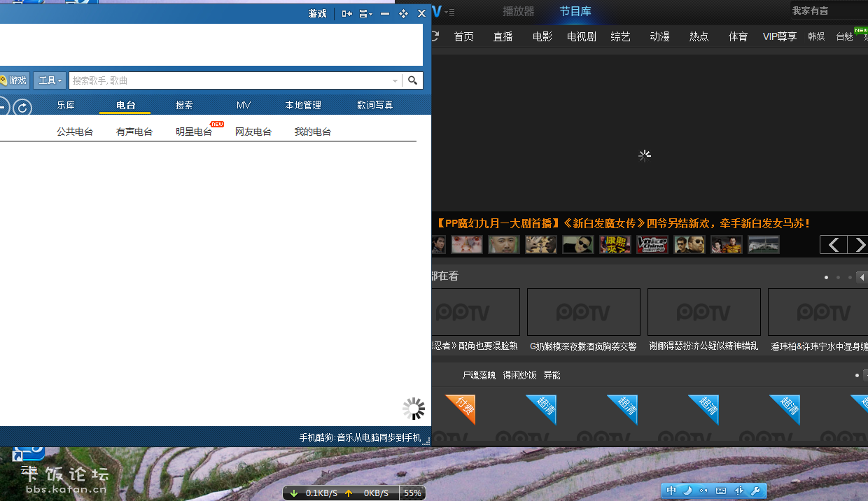868x501 pixels.
Task: Click the PPTV refresh icon beside 首页
Action: (435, 36)
